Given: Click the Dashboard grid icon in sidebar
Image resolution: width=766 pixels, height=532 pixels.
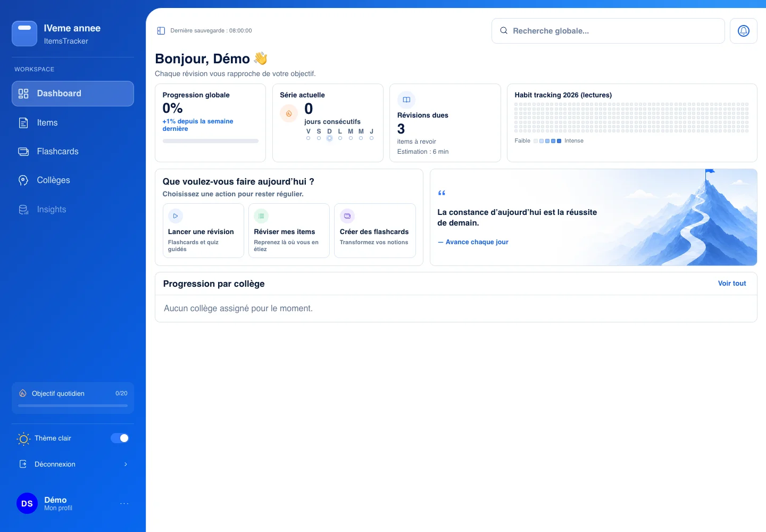Looking at the screenshot, I should tap(23, 94).
